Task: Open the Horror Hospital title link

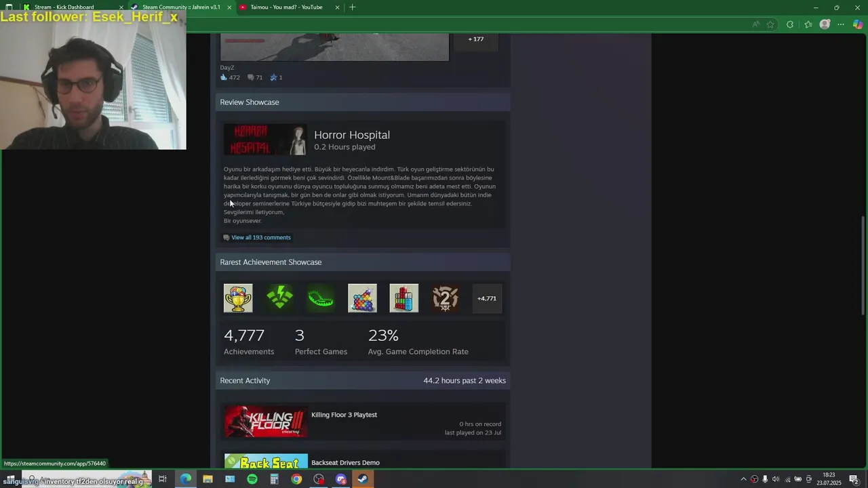Action: click(x=352, y=135)
